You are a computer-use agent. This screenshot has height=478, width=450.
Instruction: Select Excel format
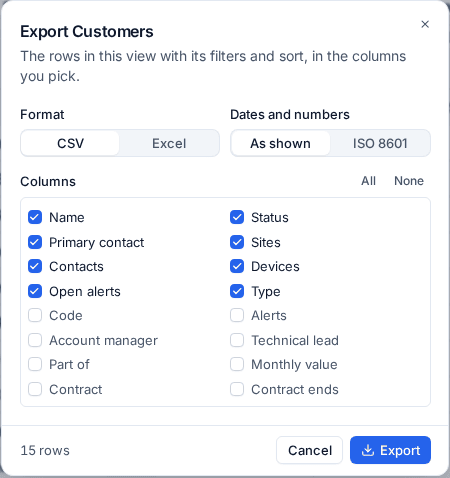click(x=169, y=143)
